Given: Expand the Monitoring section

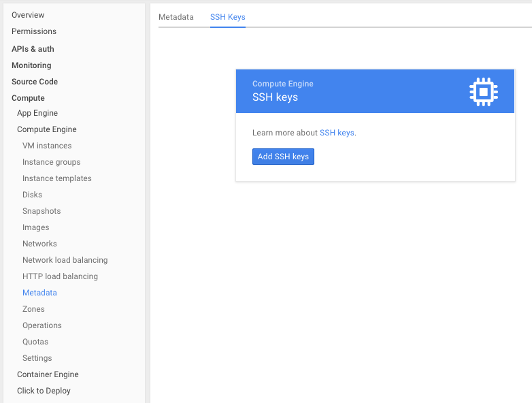Looking at the screenshot, I should point(31,65).
